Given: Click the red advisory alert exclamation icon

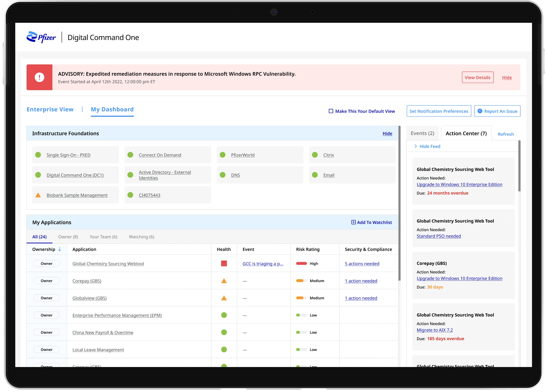Looking at the screenshot, I should (39, 77).
